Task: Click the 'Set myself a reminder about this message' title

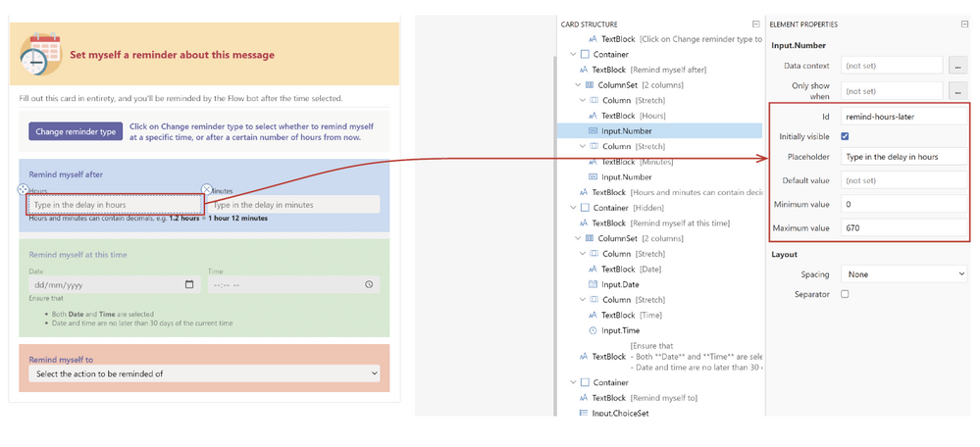Action: click(x=172, y=55)
